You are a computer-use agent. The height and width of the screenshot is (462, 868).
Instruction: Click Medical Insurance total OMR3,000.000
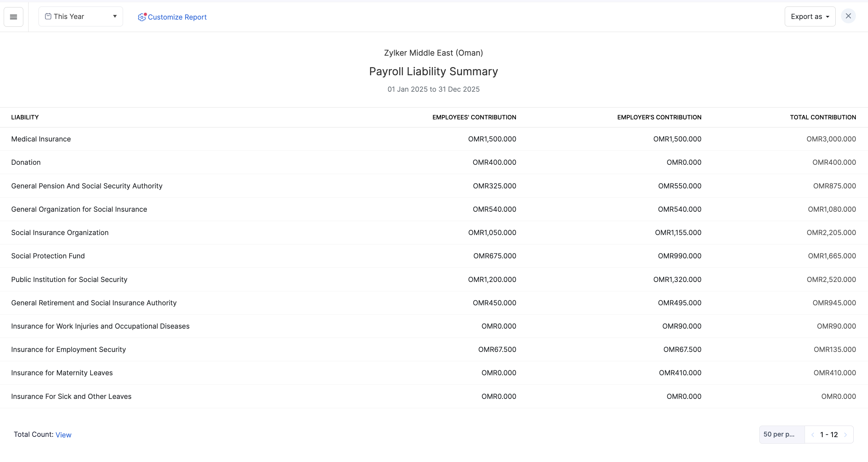(831, 139)
